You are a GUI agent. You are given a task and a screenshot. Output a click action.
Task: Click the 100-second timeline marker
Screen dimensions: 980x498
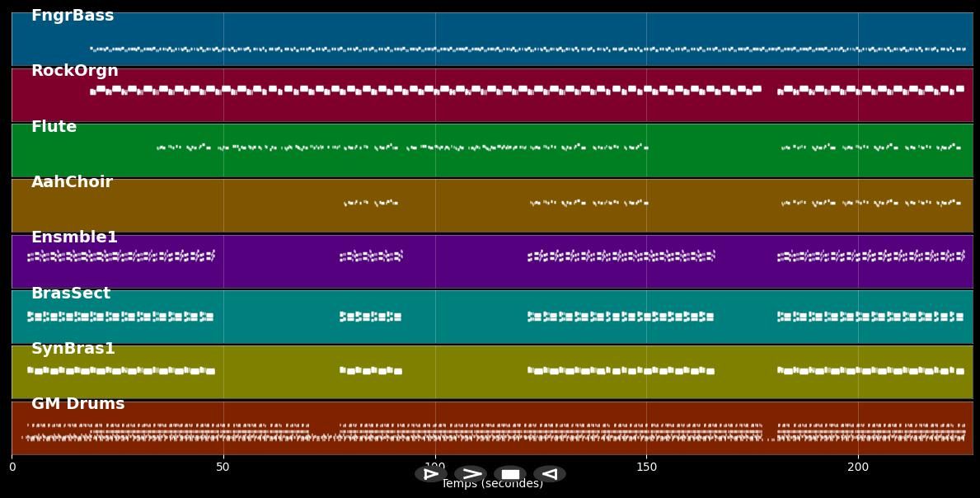click(x=434, y=467)
